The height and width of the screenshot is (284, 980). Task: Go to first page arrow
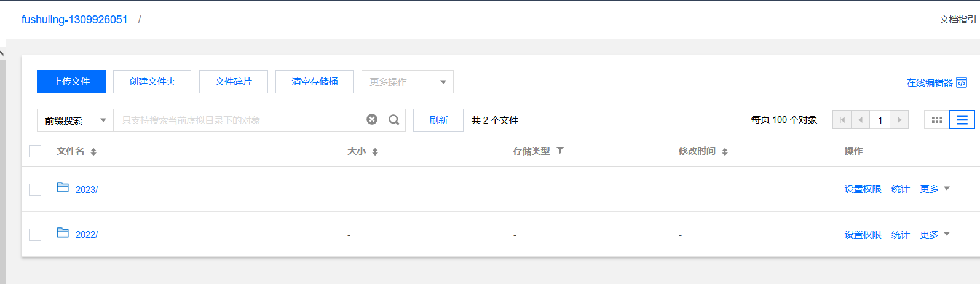842,120
